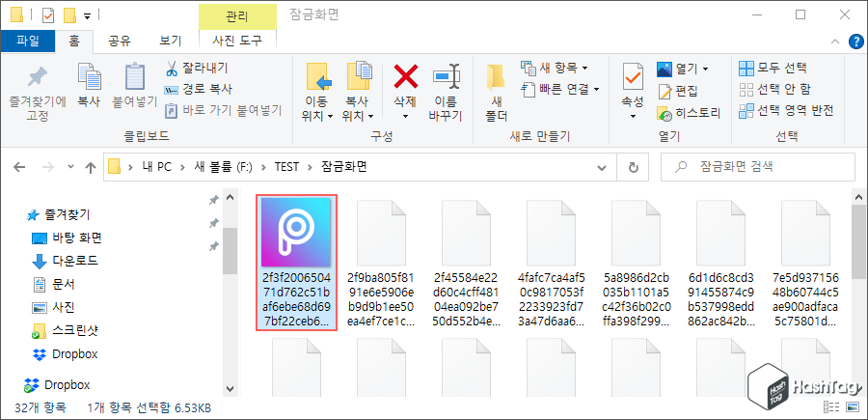Open the root Dropbox tree item
This screenshot has height=420, width=868.
57,384
